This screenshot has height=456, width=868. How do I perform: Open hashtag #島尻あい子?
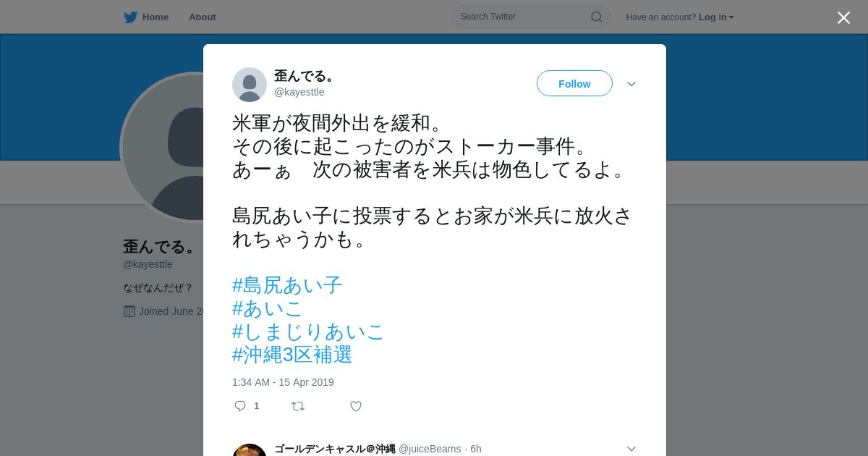tap(287, 285)
